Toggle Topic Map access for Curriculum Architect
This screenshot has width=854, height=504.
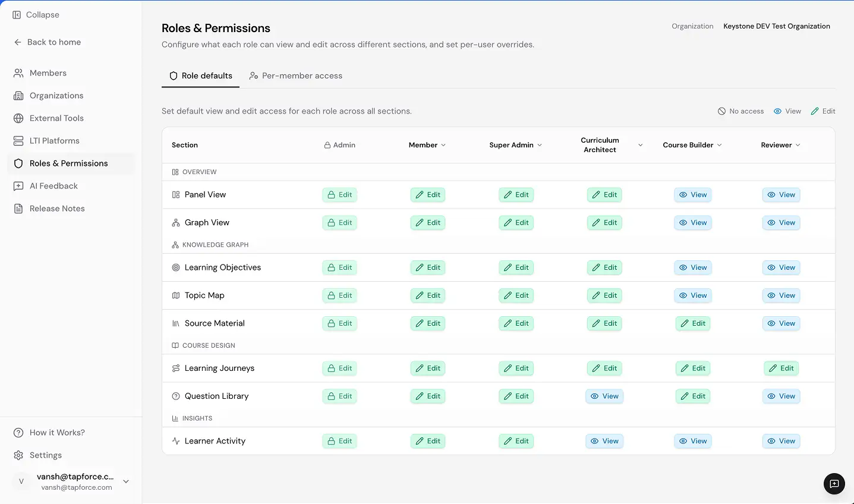pyautogui.click(x=604, y=295)
